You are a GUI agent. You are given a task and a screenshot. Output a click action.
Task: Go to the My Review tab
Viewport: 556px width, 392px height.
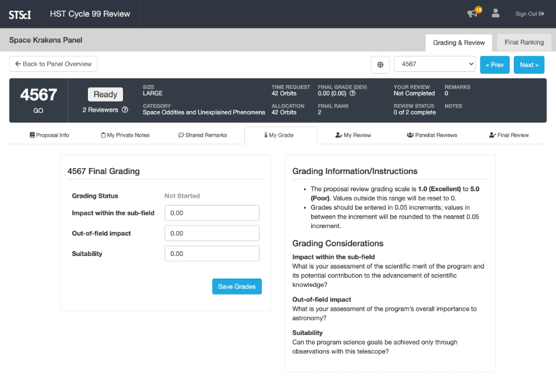pyautogui.click(x=353, y=135)
